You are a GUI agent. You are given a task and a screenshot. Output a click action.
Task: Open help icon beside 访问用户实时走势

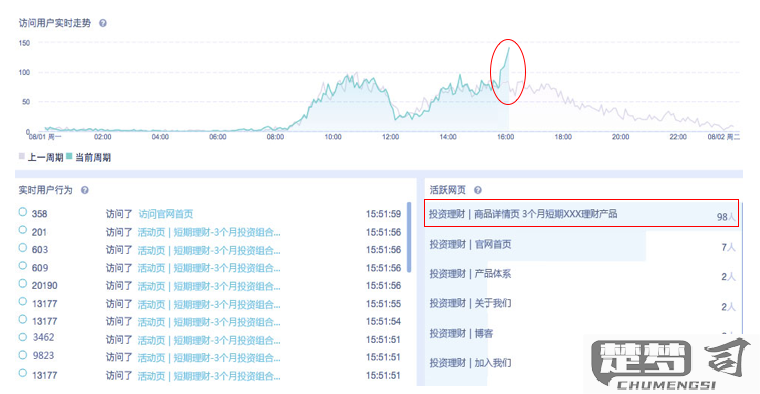pyautogui.click(x=103, y=23)
